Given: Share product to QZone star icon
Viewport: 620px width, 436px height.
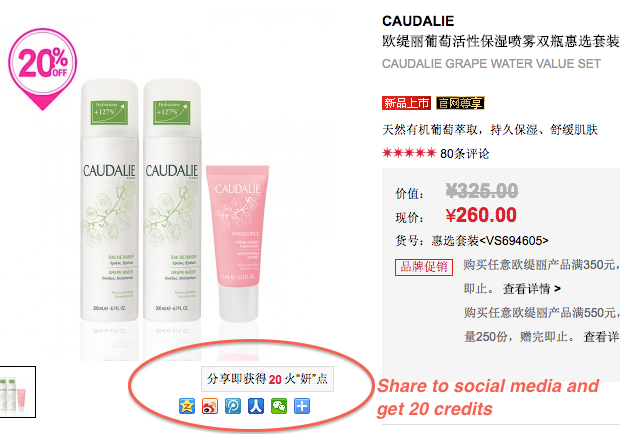Looking at the screenshot, I should (187, 406).
